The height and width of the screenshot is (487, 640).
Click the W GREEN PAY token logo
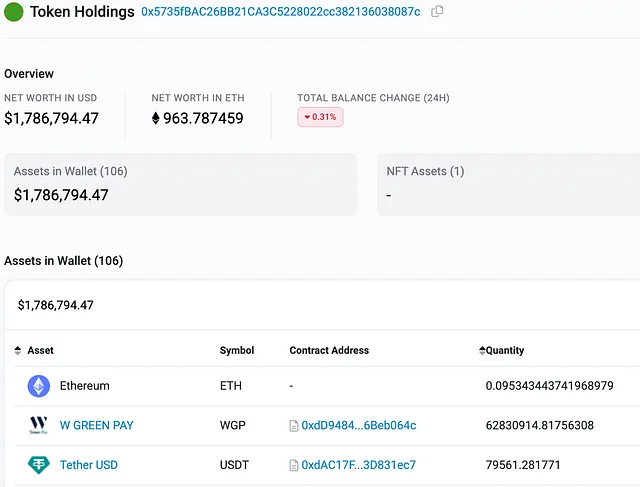click(39, 425)
